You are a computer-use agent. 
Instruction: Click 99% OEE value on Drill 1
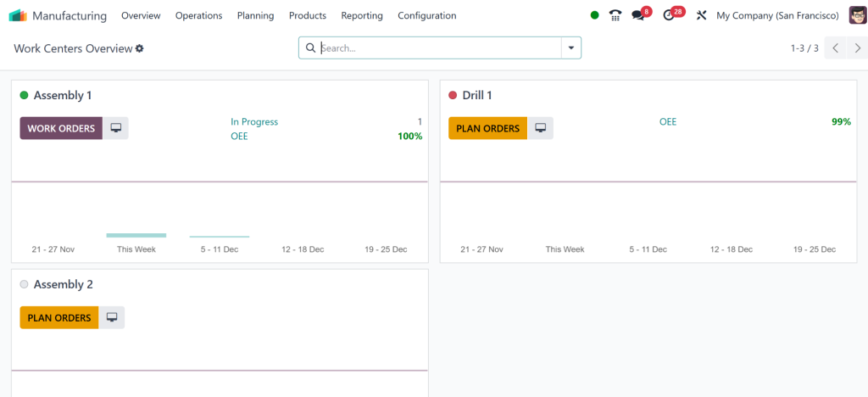(x=842, y=122)
